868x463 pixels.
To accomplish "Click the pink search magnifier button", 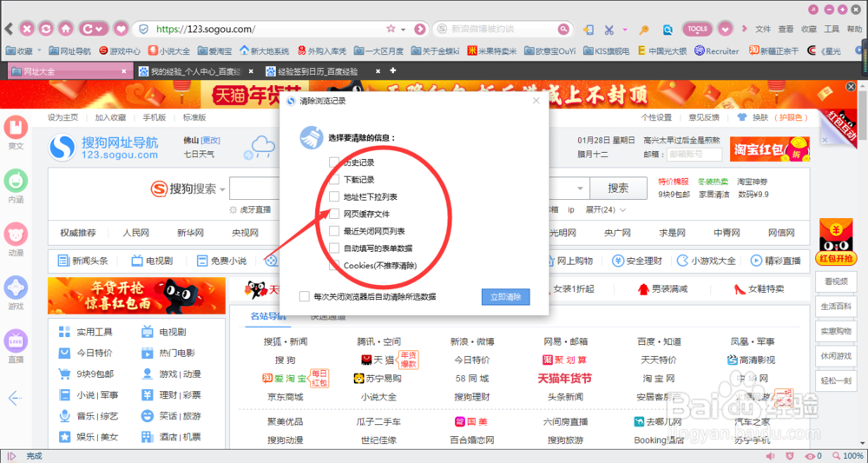I will [563, 29].
